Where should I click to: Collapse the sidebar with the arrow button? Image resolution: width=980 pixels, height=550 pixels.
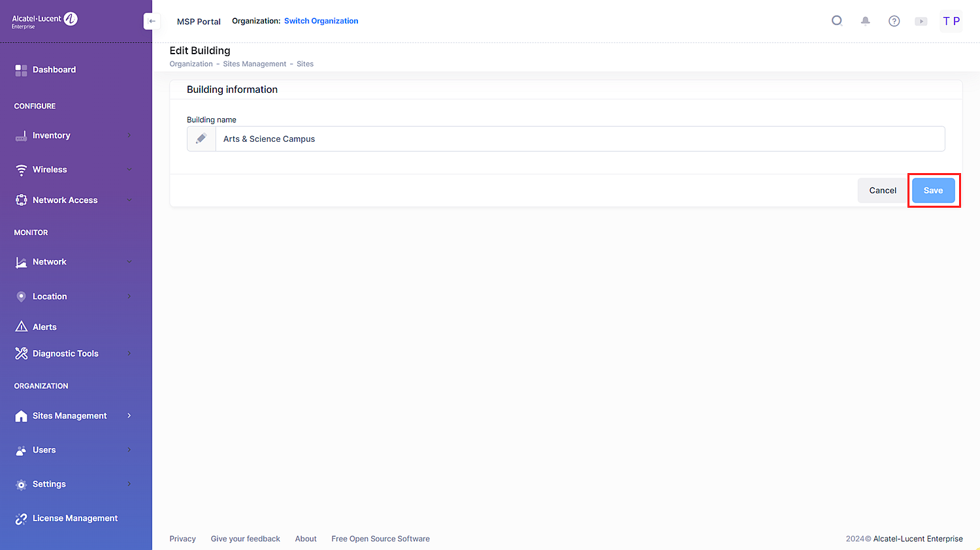pyautogui.click(x=152, y=21)
